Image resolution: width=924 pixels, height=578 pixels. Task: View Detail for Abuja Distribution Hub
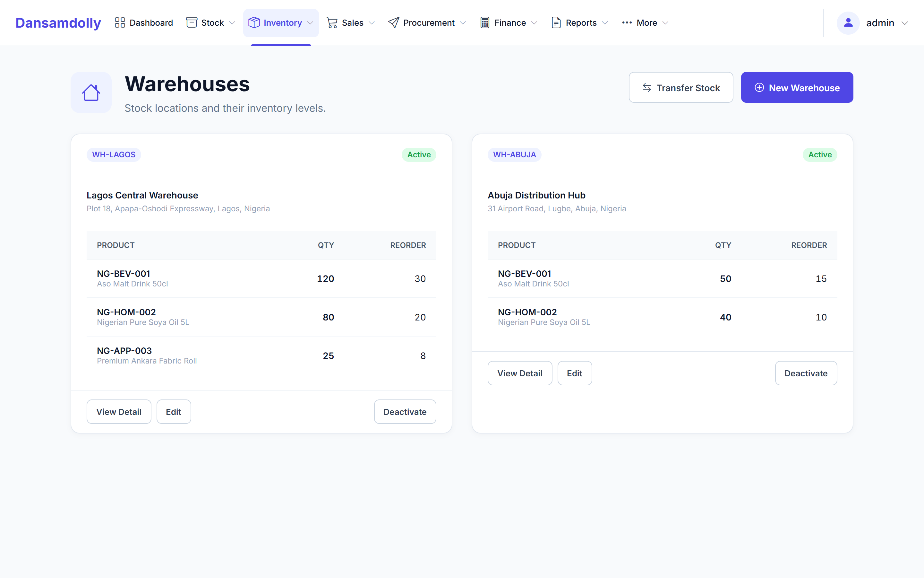click(520, 373)
